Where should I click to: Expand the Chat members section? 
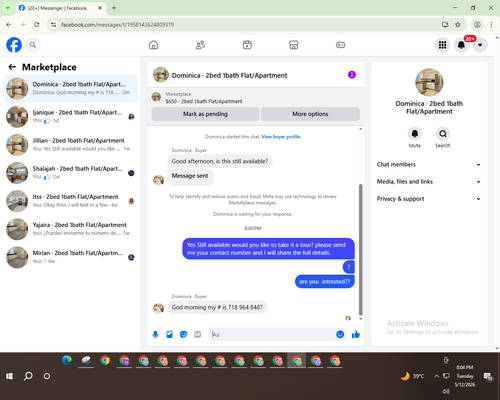click(x=429, y=164)
